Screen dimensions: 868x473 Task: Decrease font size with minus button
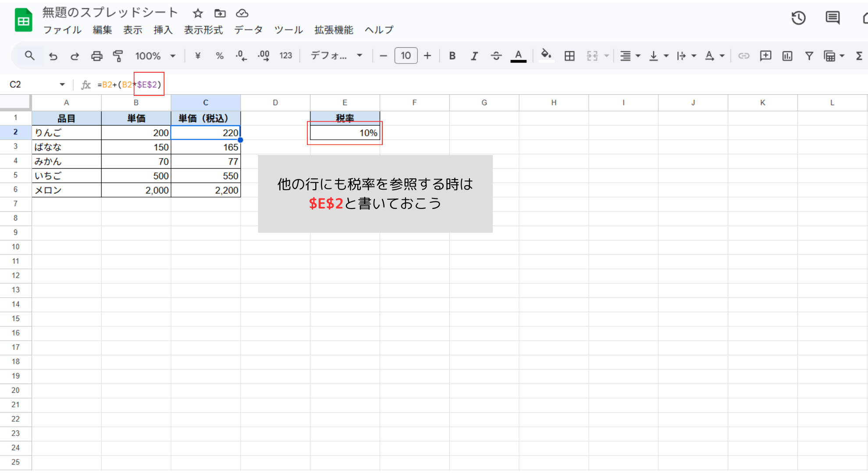click(x=383, y=56)
